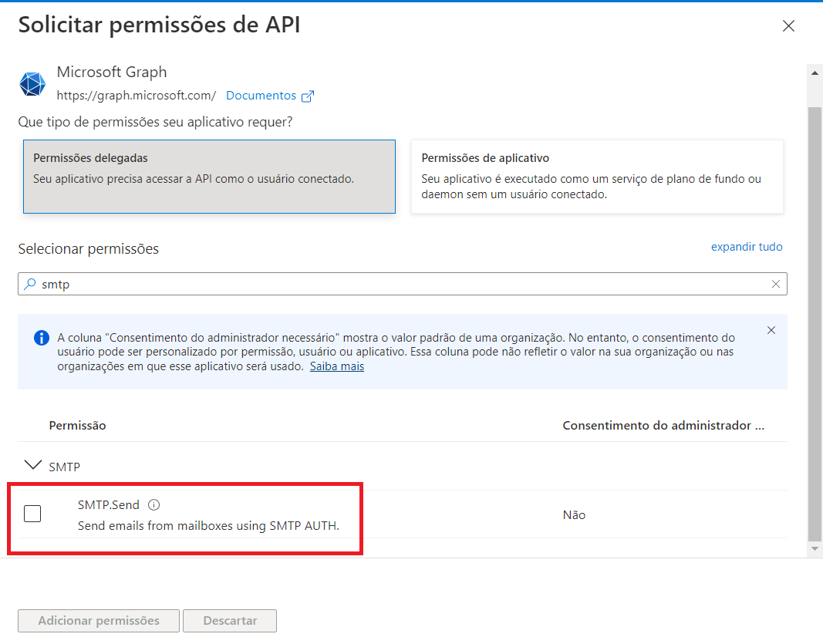This screenshot has height=644, width=823.
Task: Click the external link icon beside Documentos
Action: [308, 96]
